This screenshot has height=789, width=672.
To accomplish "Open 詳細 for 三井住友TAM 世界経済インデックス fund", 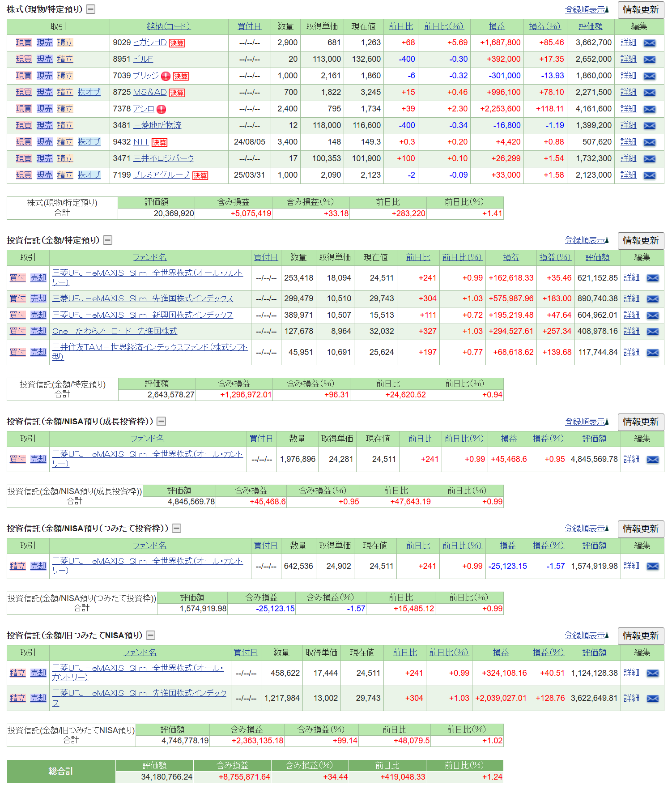I will coord(631,352).
